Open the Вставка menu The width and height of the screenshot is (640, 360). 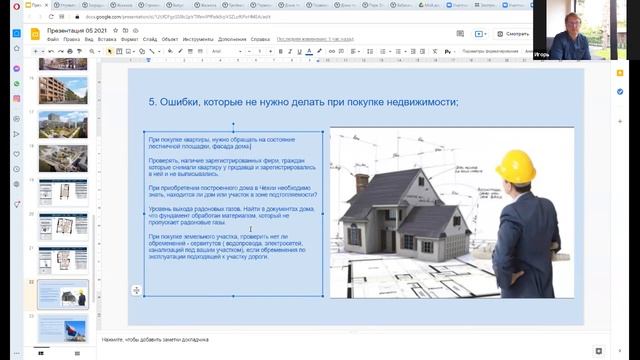tap(107, 40)
